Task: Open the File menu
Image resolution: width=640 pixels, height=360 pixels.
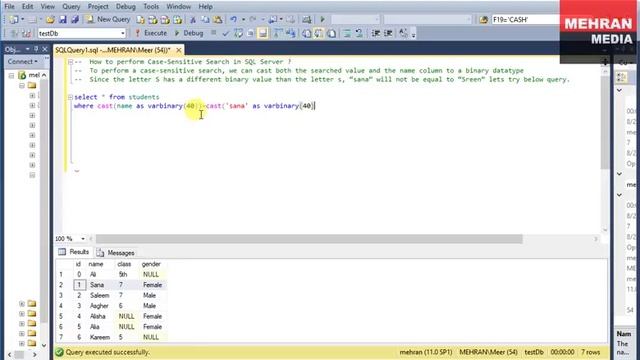Action: click(9, 7)
